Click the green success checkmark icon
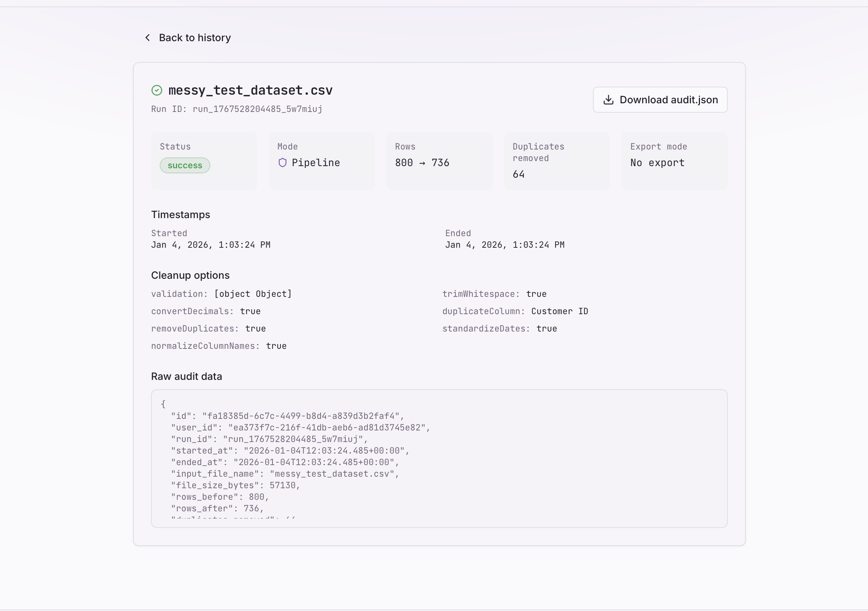The height and width of the screenshot is (611, 868). (x=157, y=90)
